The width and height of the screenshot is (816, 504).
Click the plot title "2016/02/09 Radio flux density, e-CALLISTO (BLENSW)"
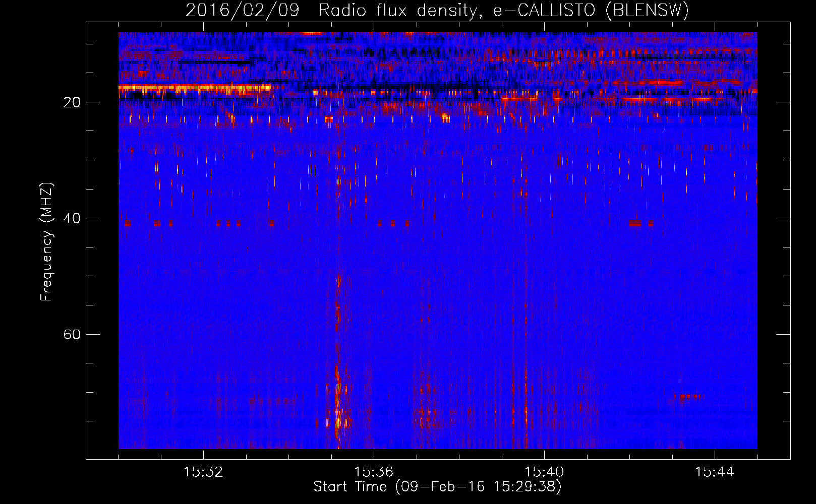[x=437, y=10]
